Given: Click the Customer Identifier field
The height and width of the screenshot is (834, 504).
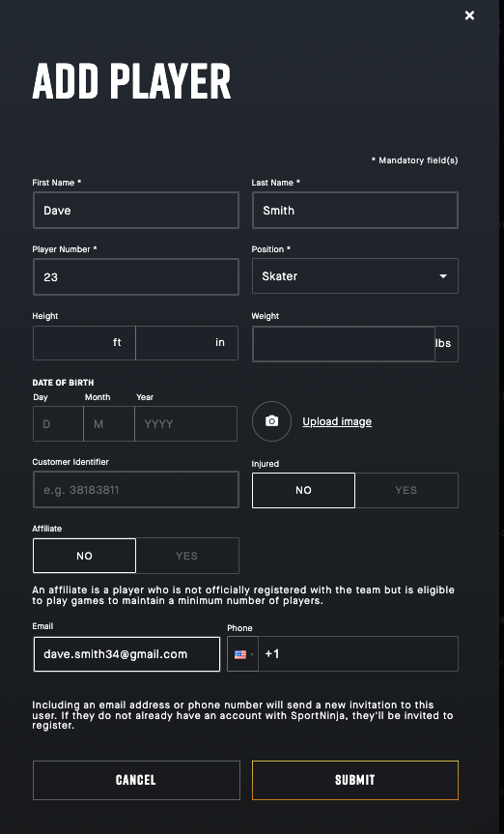Looking at the screenshot, I should click(136, 489).
